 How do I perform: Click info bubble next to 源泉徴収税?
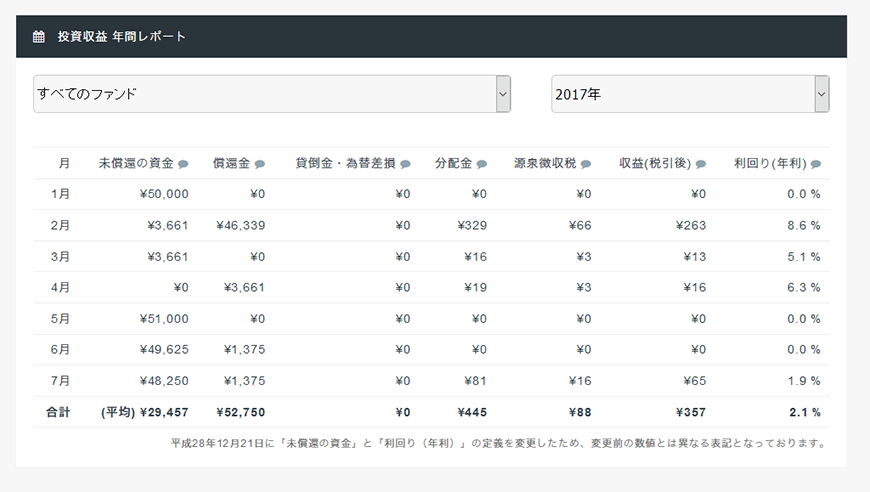coord(586,164)
